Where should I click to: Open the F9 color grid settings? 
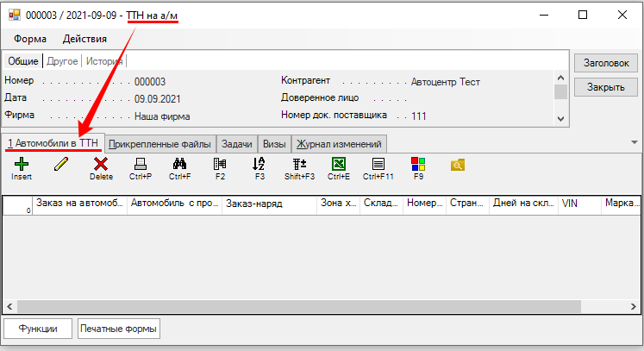pyautogui.click(x=418, y=164)
